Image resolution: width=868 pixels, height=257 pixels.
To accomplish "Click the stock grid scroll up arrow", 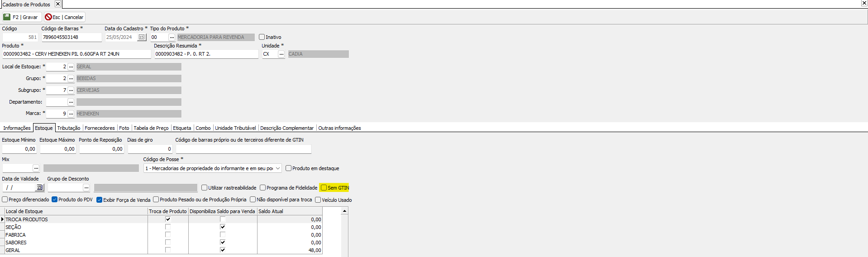I will (x=344, y=211).
